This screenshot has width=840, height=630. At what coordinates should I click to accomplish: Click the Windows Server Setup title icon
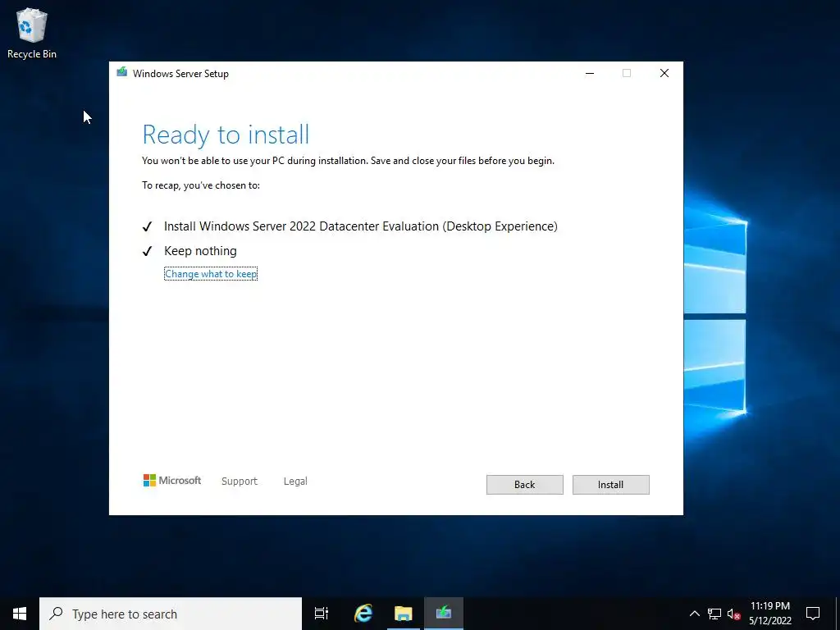tap(122, 72)
